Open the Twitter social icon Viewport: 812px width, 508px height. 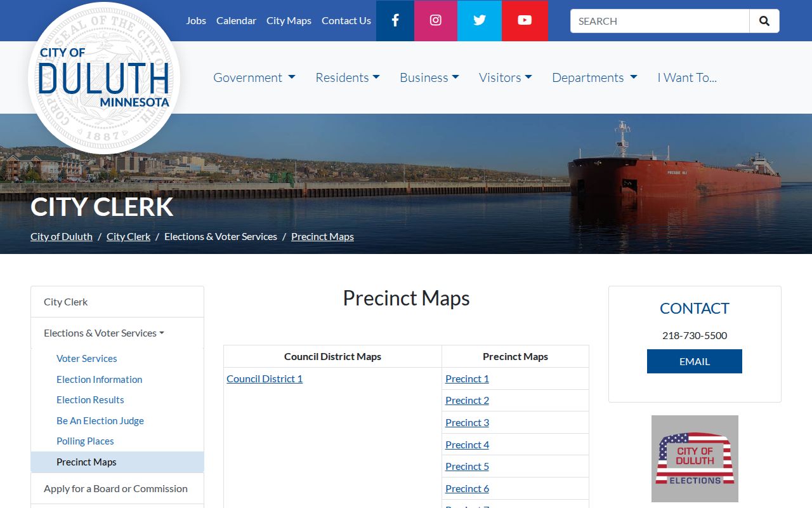tap(480, 20)
